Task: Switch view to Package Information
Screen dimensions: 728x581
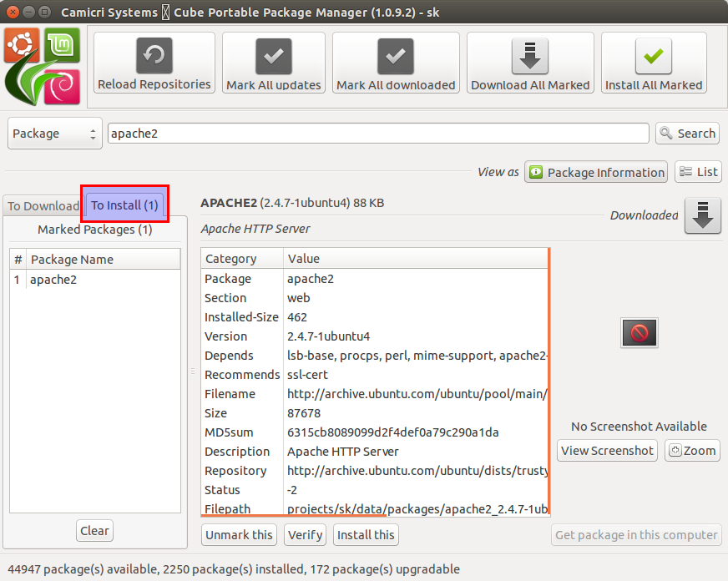Action: 596,172
